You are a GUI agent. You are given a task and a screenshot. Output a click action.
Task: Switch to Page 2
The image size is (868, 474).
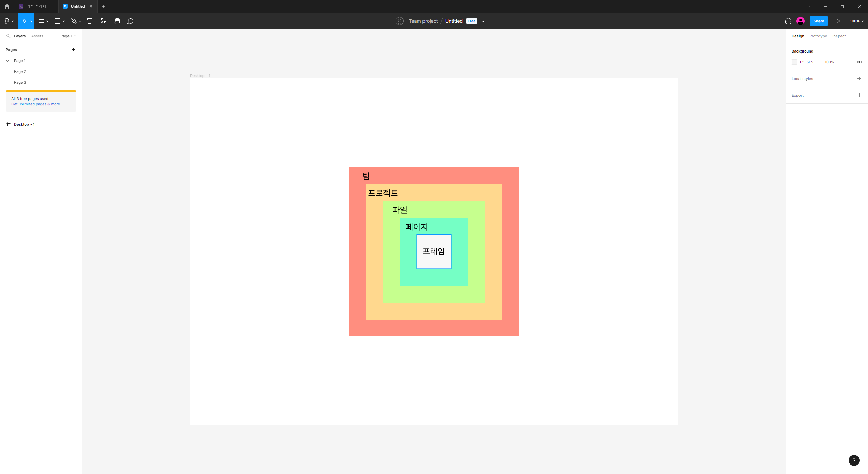click(x=20, y=71)
